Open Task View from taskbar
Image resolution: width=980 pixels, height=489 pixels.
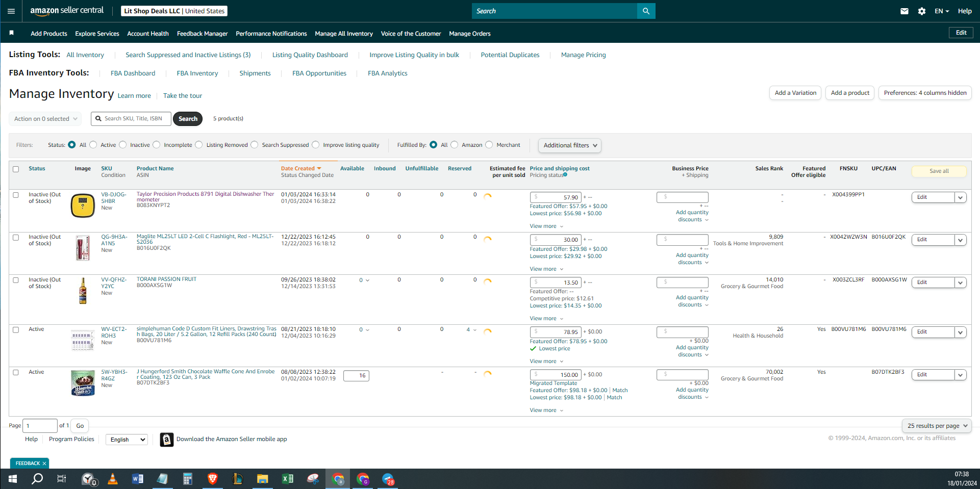(62, 479)
